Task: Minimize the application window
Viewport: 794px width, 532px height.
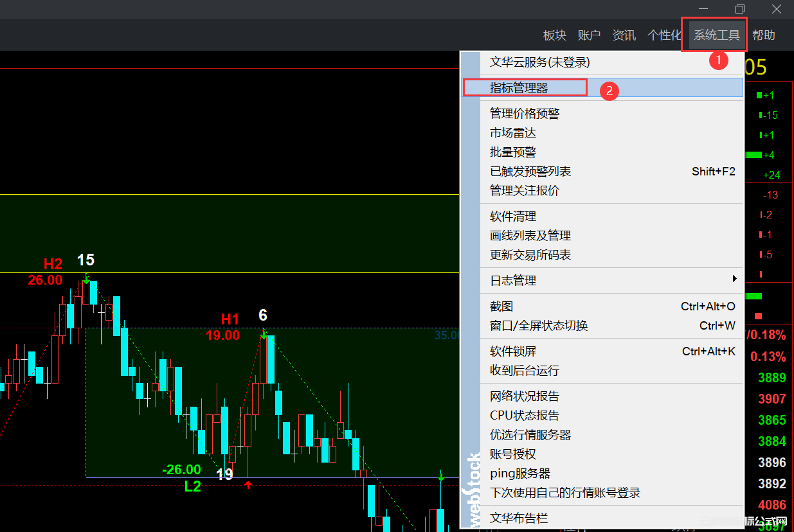Action: coord(703,9)
